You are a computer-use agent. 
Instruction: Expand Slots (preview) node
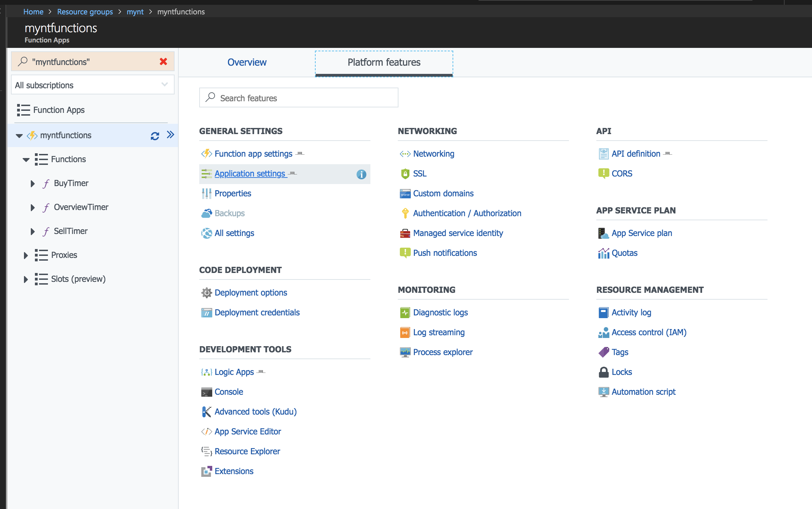26,279
